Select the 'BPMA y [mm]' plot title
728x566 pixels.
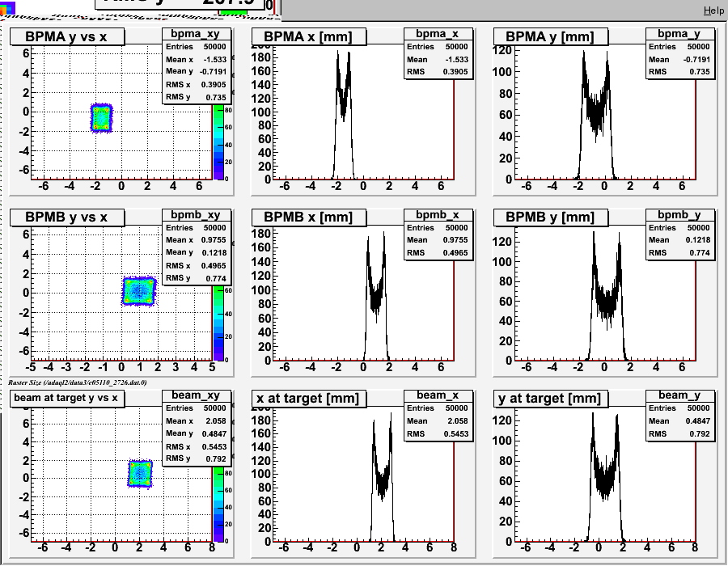coord(550,36)
